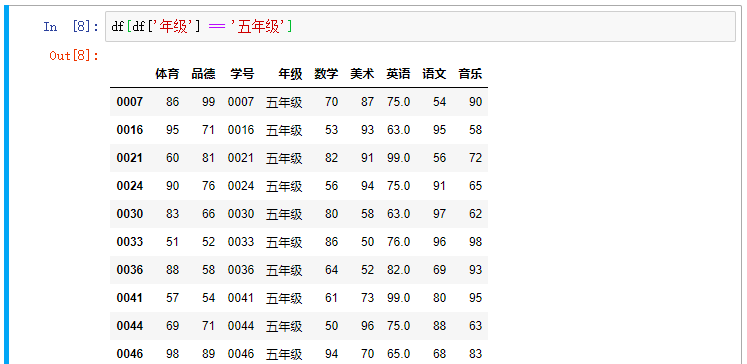The height and width of the screenshot is (364, 747).
Task: Click the 品德 value 66 in row 0030
Action: click(x=209, y=214)
